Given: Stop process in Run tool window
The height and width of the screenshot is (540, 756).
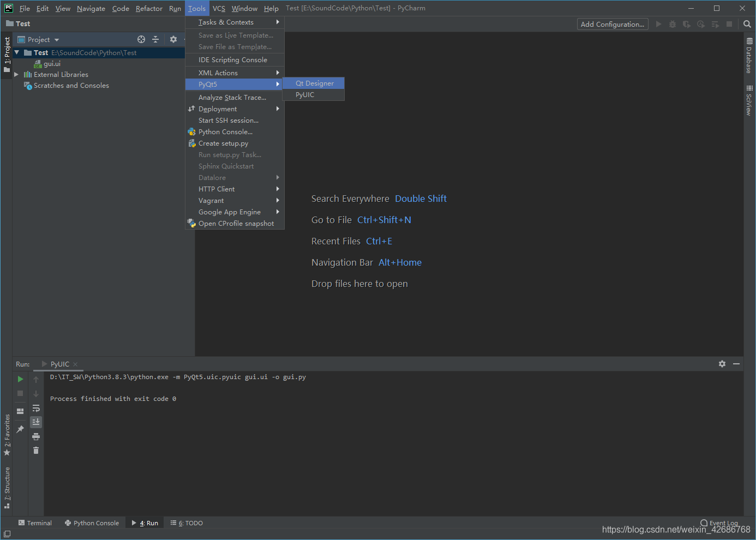Looking at the screenshot, I should click(20, 393).
